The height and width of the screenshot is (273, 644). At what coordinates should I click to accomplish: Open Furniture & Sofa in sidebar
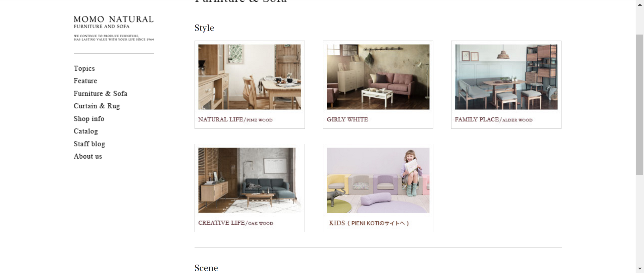click(100, 94)
